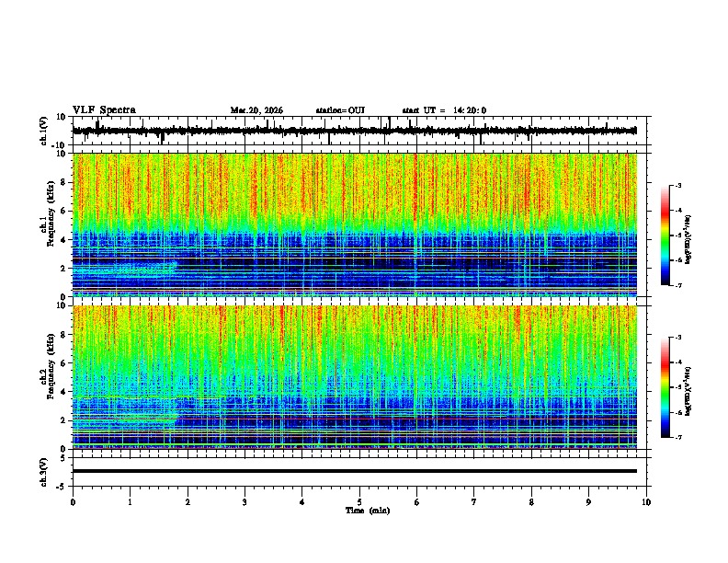The height and width of the screenshot is (563, 728).
Task: Select the ch.2 colorbar log(PSD) label
Action: click(x=688, y=391)
